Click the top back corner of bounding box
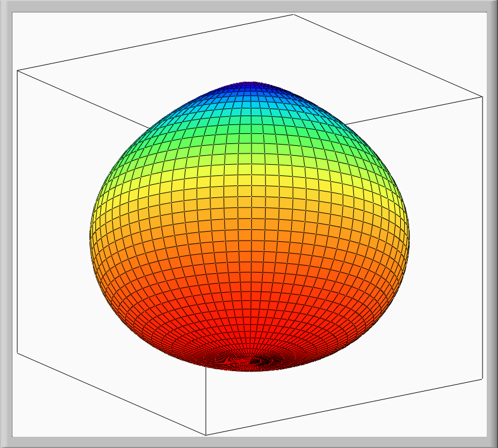Screen dimensions: 498x448 tap(293, 14)
